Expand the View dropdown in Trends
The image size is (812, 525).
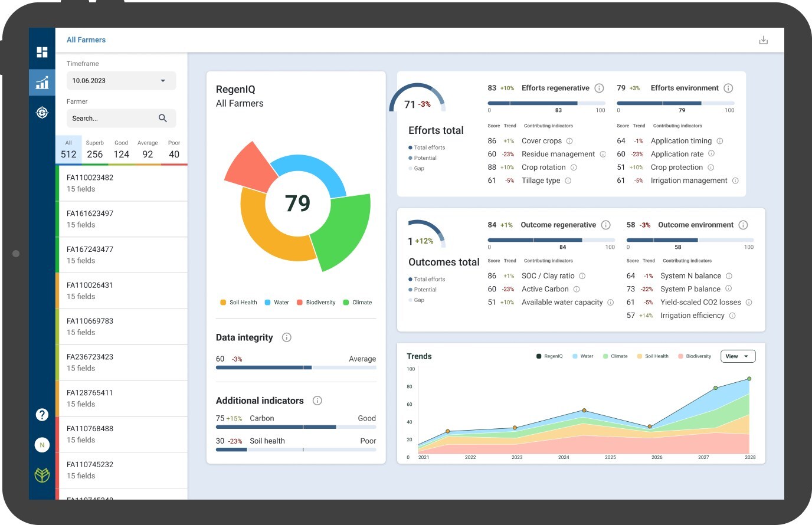(x=737, y=356)
